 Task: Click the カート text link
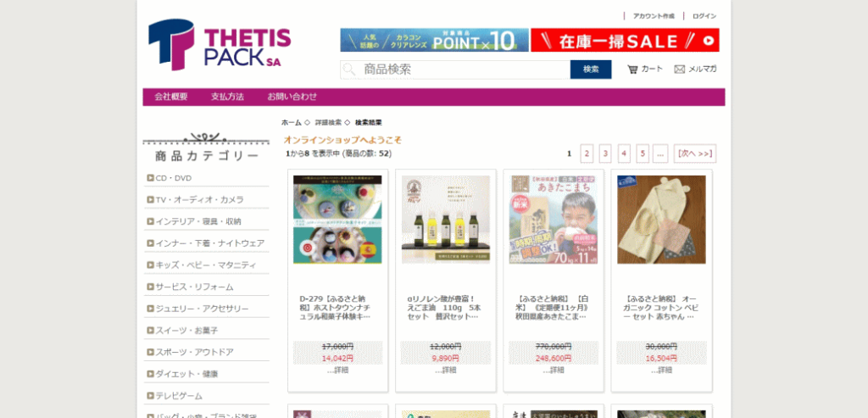(652, 70)
